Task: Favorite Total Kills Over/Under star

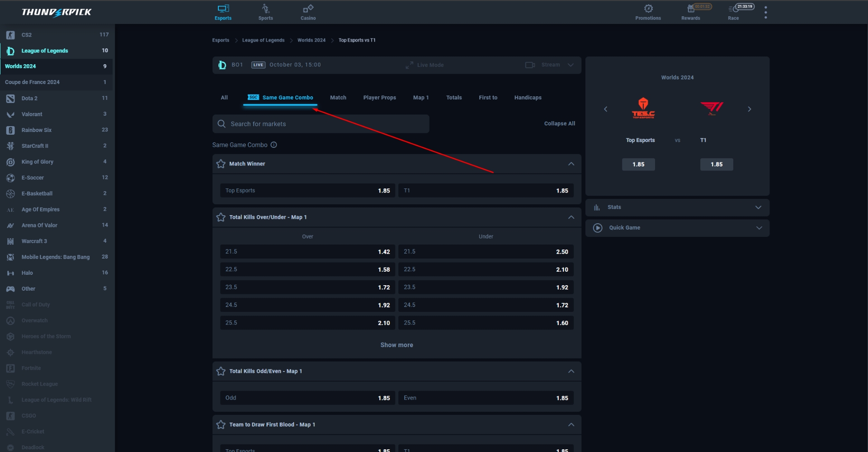Action: (221, 217)
